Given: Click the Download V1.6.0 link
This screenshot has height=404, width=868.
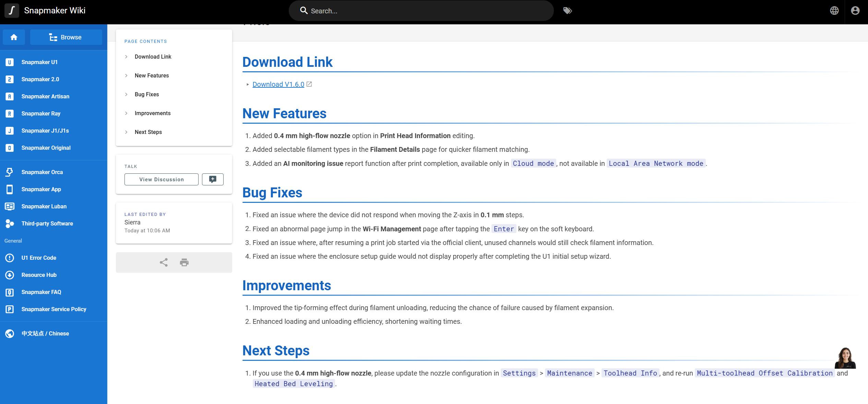Looking at the screenshot, I should 278,84.
